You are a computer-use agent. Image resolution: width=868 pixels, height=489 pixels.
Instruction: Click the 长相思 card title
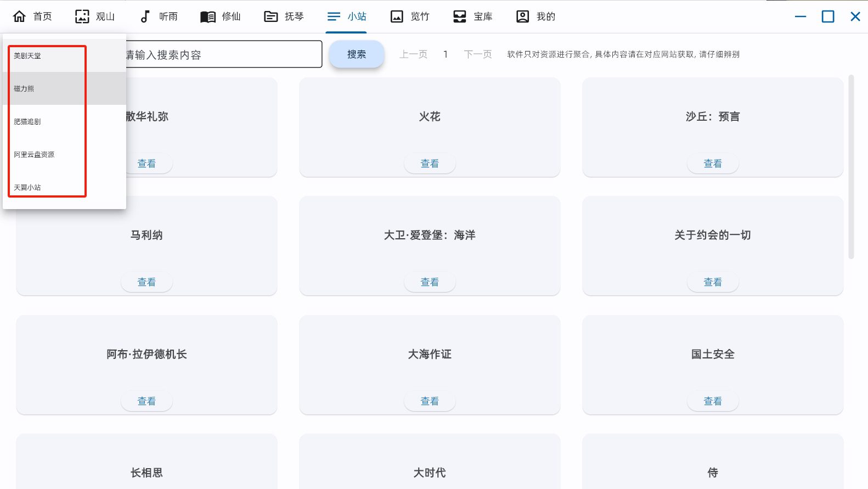tap(146, 473)
